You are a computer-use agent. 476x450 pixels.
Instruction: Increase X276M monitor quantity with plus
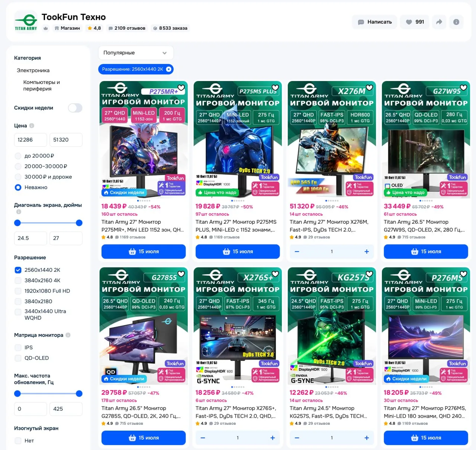pos(367,252)
